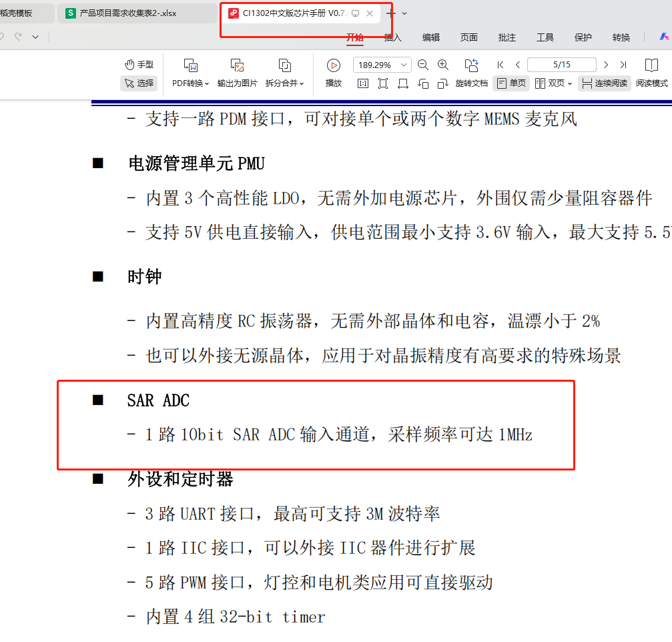Screen dimensions: 672x642
Task: Select the 手型 hand tool
Action: coord(138,64)
